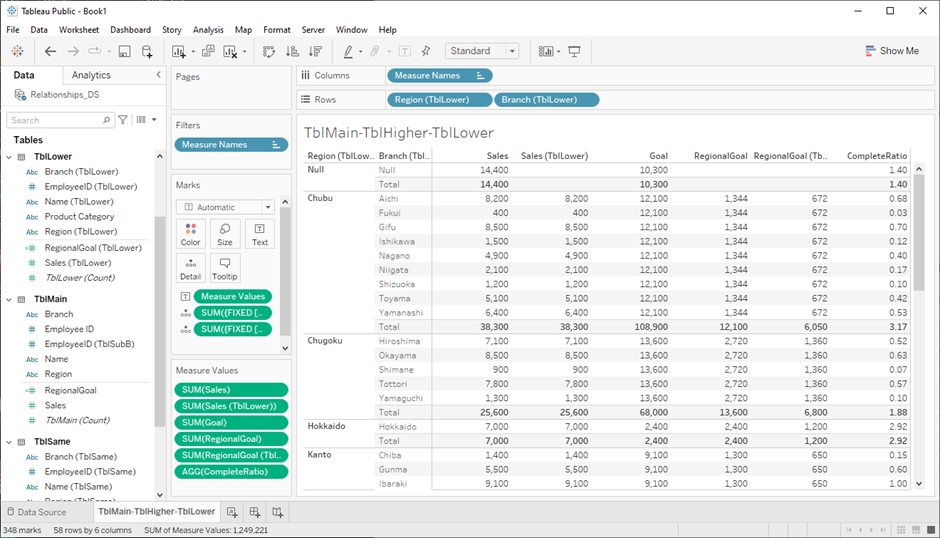Open the Clear Sheet dropdown arrow

pyautogui.click(x=245, y=52)
